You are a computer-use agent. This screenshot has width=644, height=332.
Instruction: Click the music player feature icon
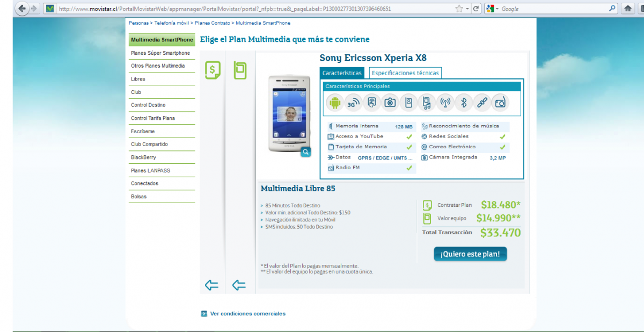tap(427, 103)
